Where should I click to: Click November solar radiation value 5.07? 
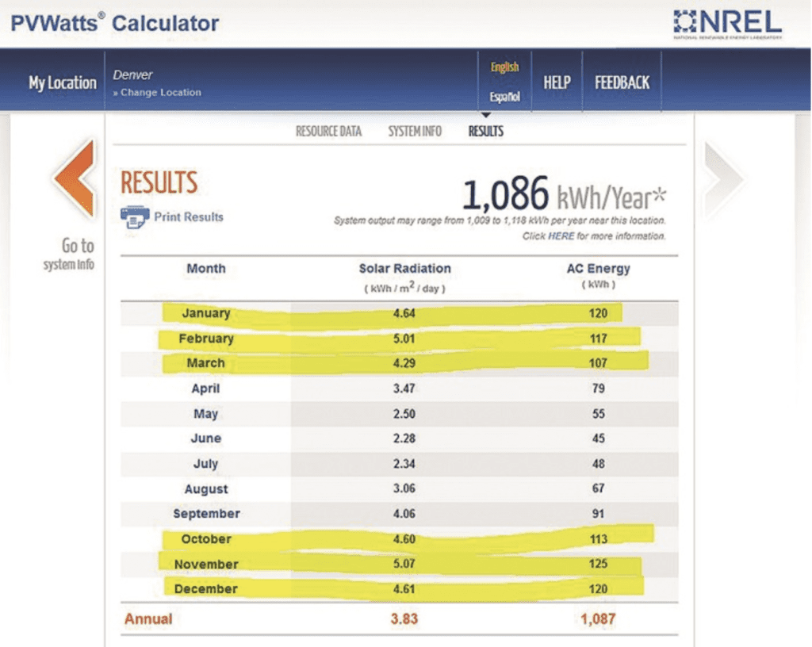point(404,564)
